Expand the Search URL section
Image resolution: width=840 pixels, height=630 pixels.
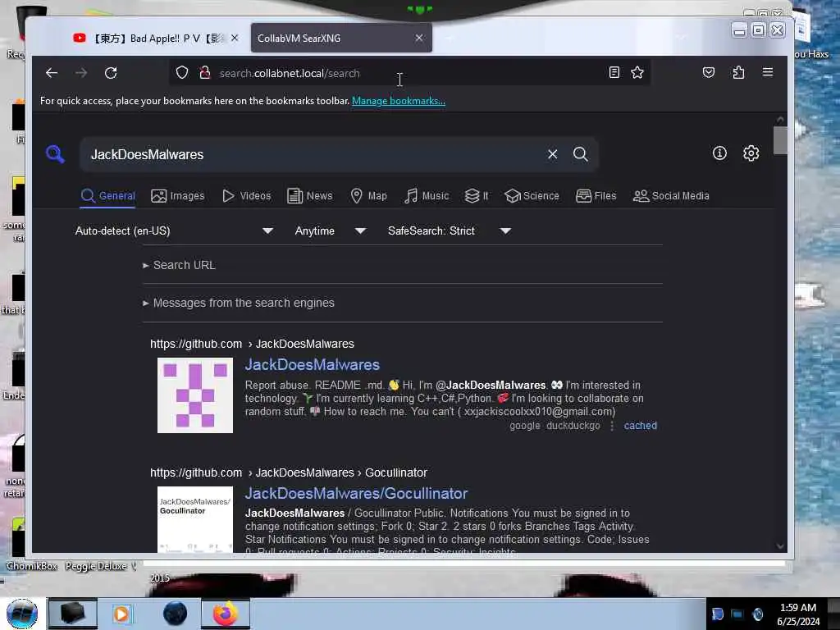[179, 265]
